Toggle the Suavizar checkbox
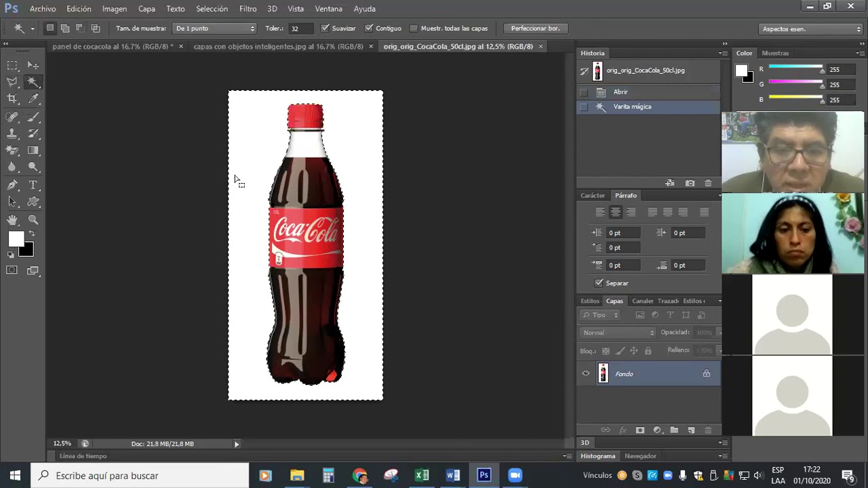This screenshot has width=868, height=488. click(x=325, y=28)
